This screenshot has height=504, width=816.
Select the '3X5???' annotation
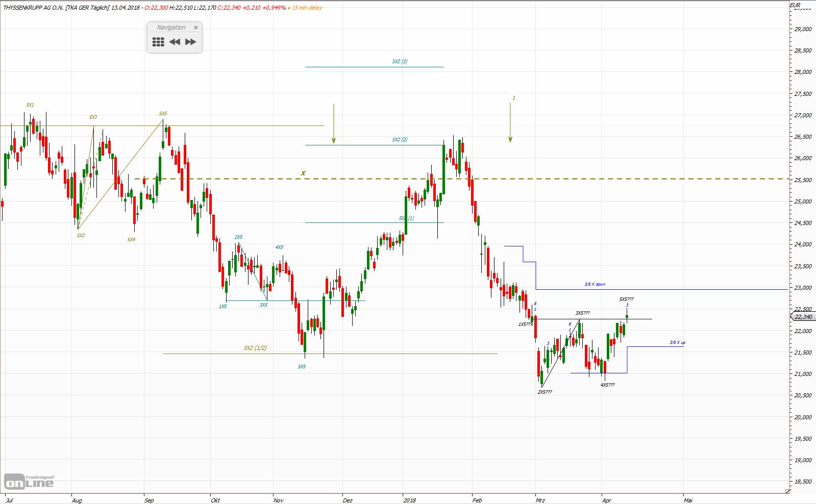(582, 313)
